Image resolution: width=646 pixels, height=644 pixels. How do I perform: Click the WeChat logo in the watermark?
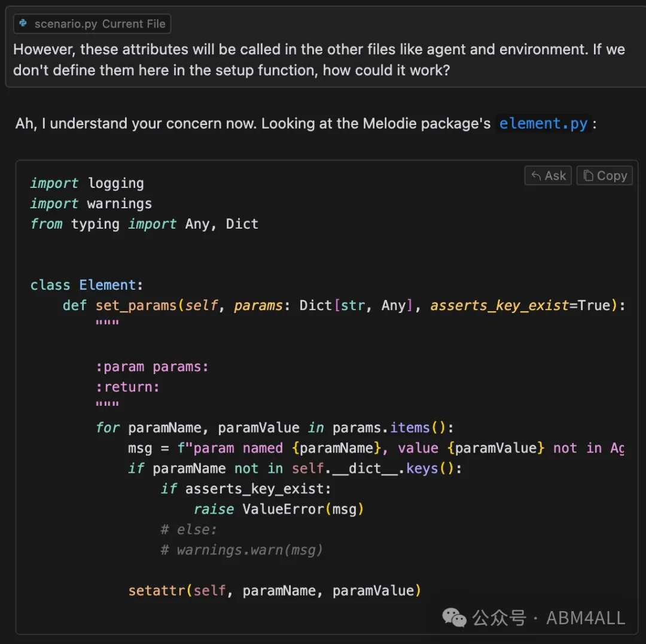click(454, 617)
